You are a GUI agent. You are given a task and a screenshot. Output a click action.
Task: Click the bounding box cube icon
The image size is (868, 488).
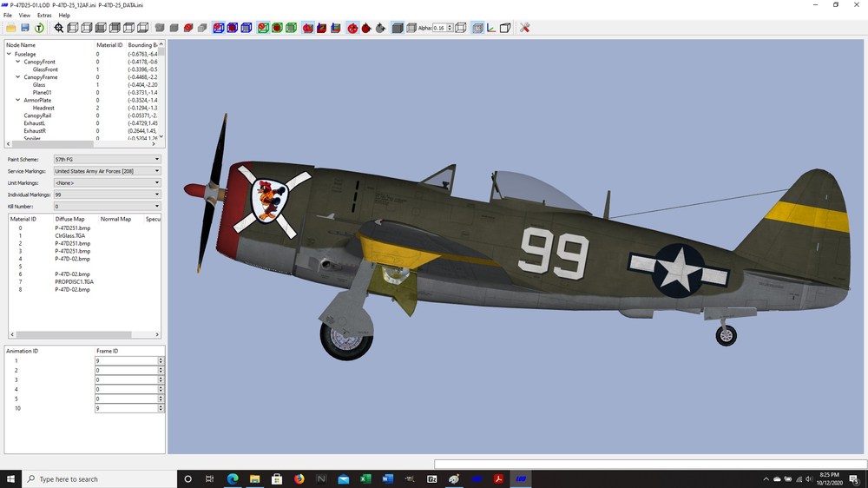point(505,28)
